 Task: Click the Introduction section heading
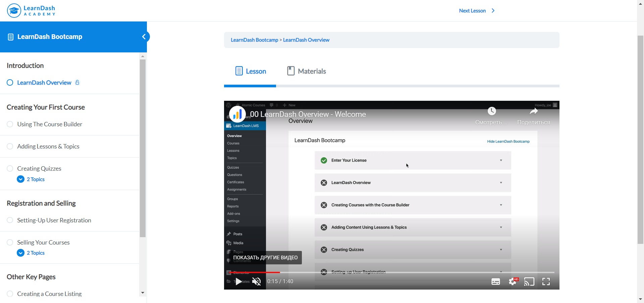25,66
